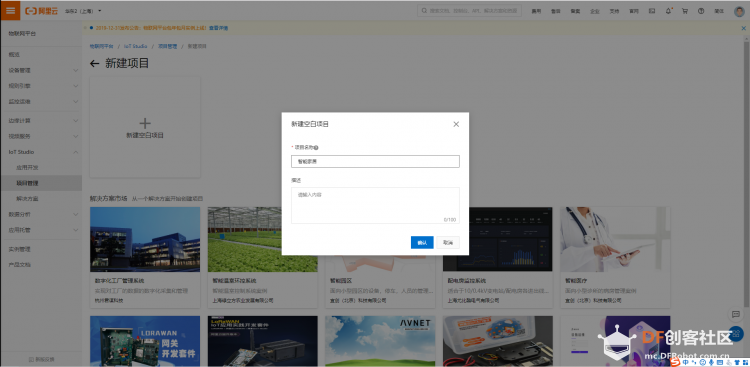Click the back arrow beside 新建项目

pos(95,64)
